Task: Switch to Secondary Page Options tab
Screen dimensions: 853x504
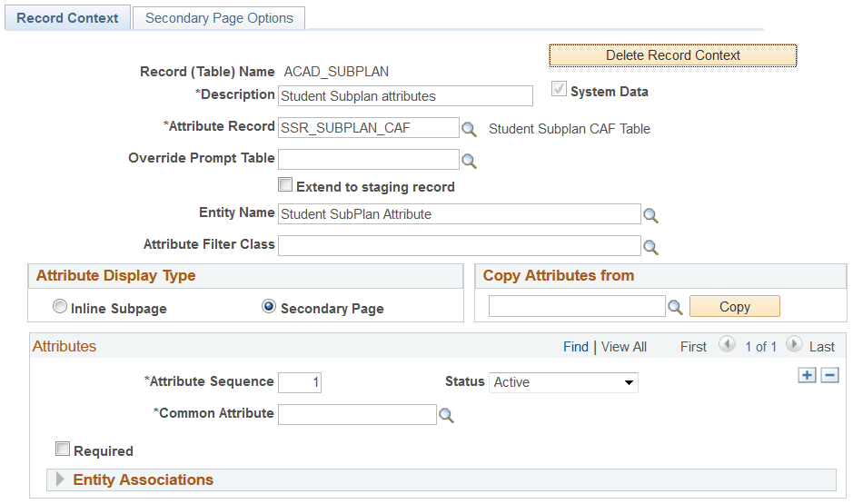Action: click(219, 18)
